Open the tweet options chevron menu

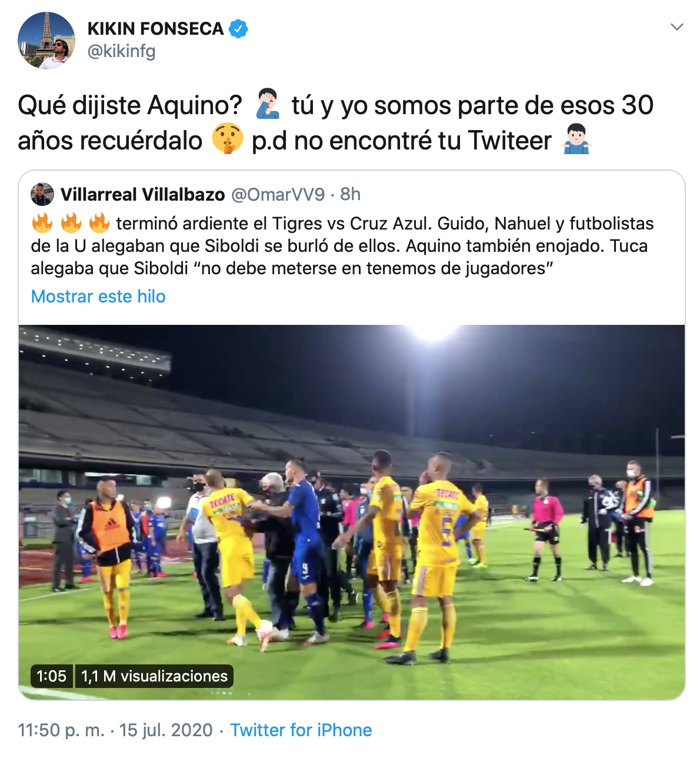point(677,27)
